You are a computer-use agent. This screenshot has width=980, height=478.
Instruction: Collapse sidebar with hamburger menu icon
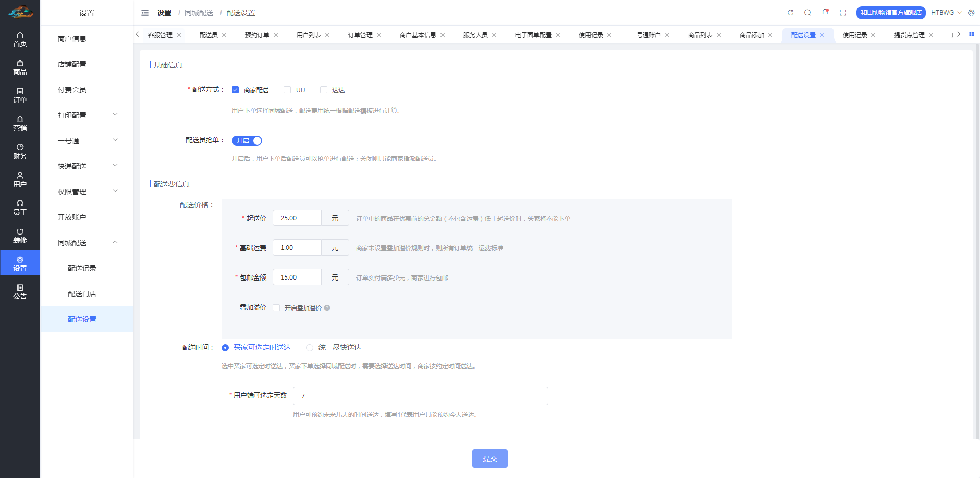click(145, 13)
